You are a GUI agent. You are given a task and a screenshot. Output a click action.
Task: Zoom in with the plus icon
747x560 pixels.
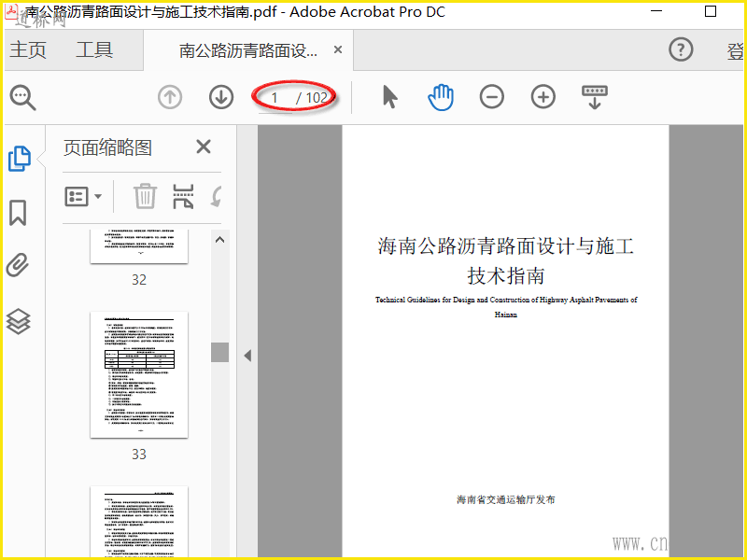tap(543, 97)
